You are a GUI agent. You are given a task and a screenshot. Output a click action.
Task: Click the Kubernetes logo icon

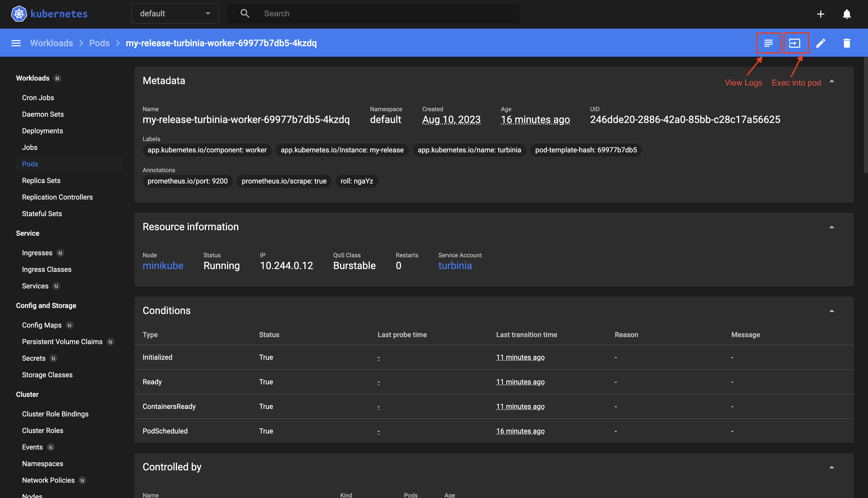pos(19,14)
